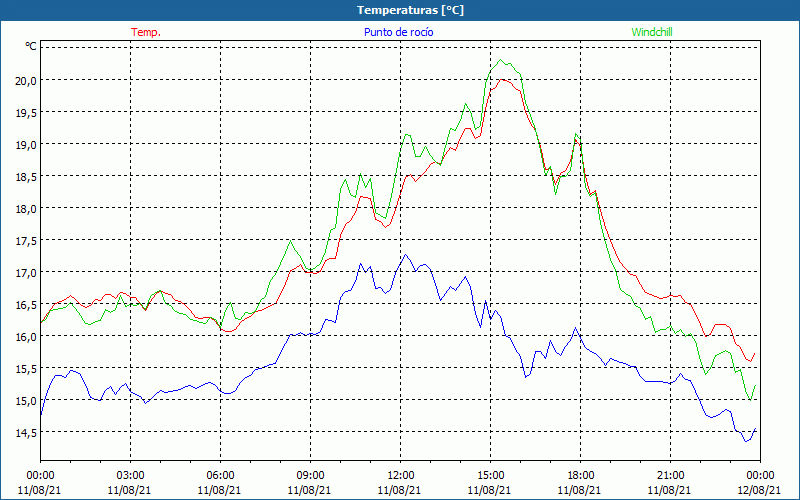Viewport: 800px width, 500px height.
Task: Click the '18,5' y-axis value
Action: (x=27, y=176)
